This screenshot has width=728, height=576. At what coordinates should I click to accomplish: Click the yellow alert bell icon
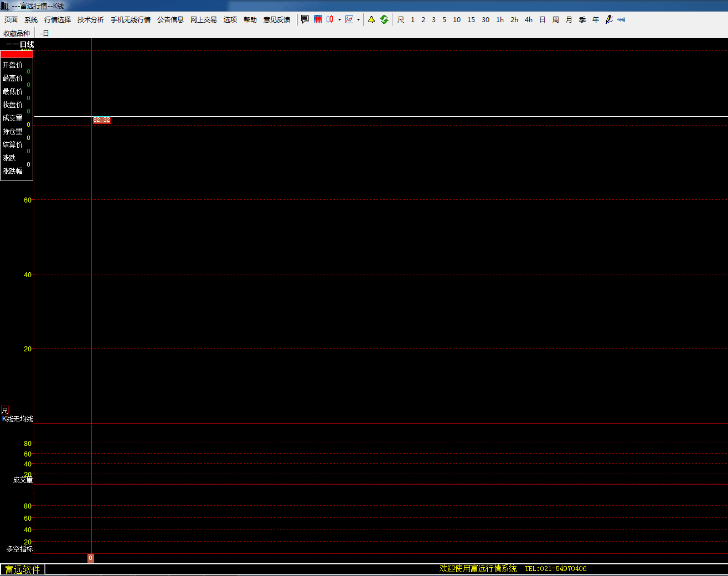click(x=371, y=19)
